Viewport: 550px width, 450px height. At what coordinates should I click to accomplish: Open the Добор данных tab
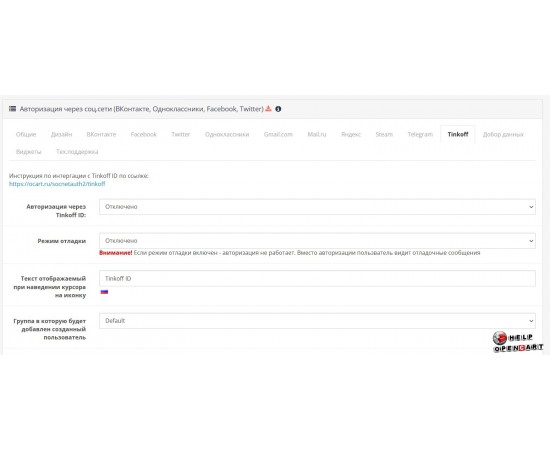pyautogui.click(x=503, y=134)
